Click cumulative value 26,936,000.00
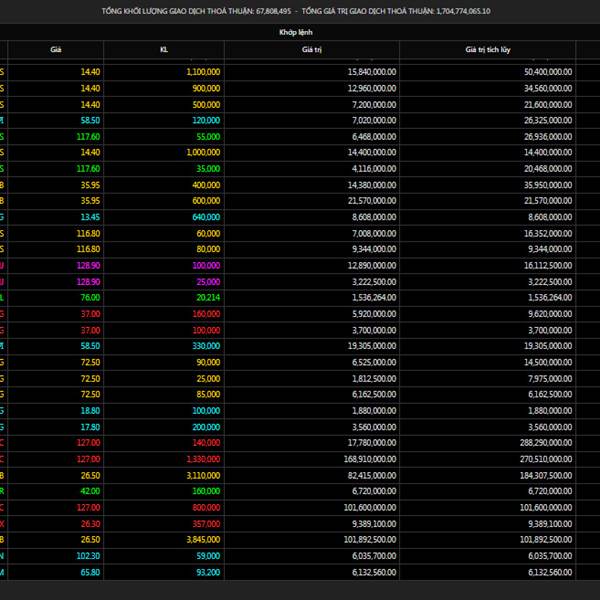The image size is (600, 600). (x=548, y=137)
